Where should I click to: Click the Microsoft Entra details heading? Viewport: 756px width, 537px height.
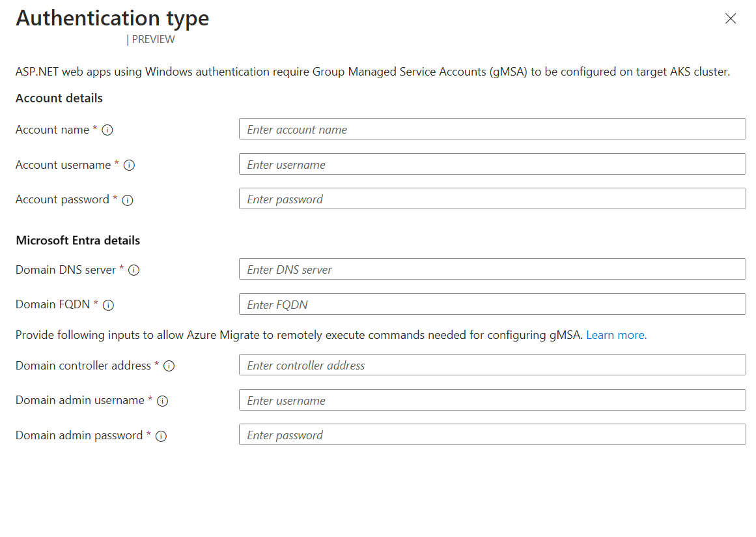point(77,240)
